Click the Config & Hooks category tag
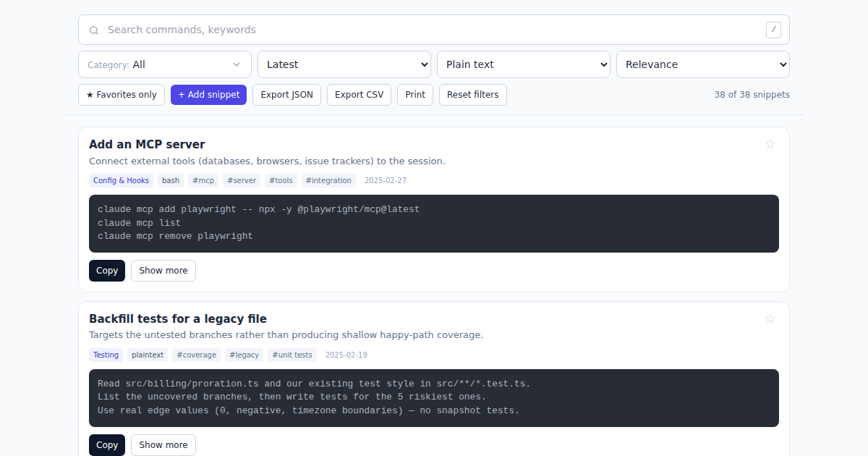The height and width of the screenshot is (456, 868). [122, 180]
